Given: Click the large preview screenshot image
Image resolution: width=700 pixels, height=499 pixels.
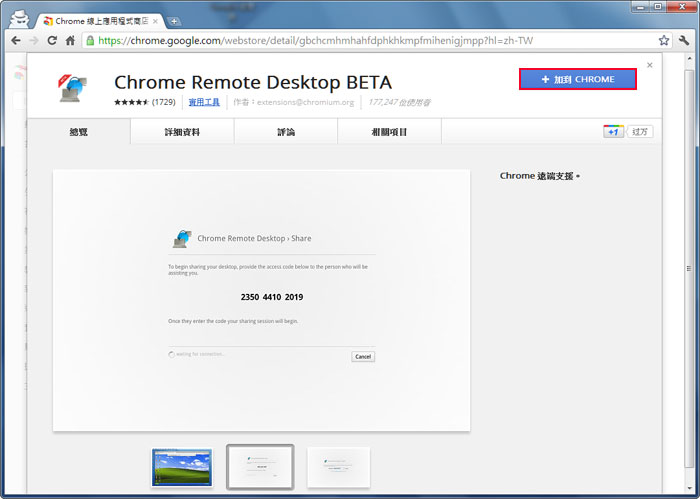Looking at the screenshot, I should [261, 300].
